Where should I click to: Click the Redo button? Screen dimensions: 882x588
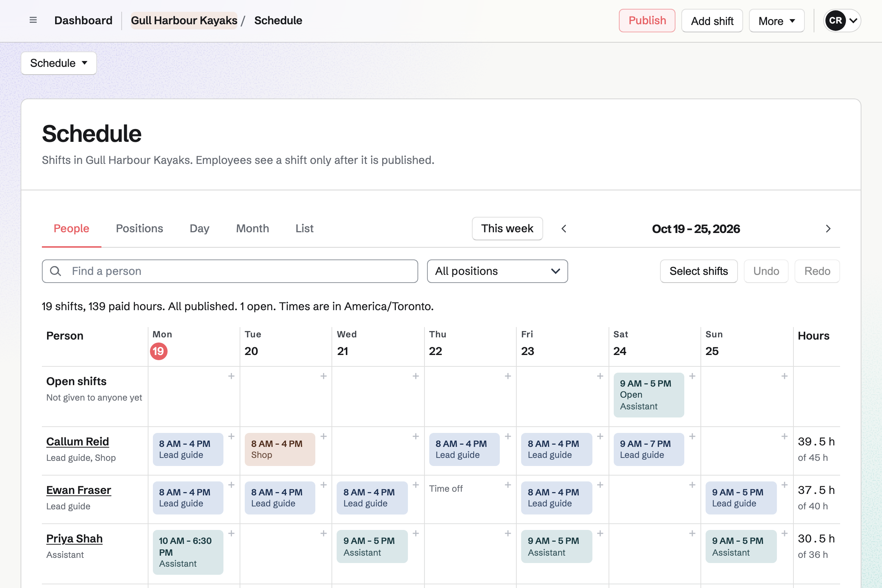click(x=817, y=271)
